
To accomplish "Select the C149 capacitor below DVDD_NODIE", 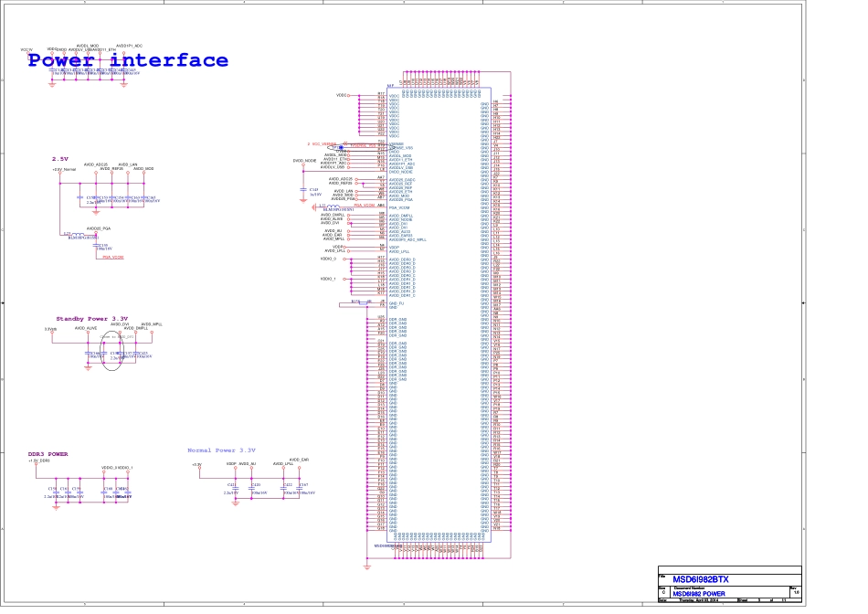I will pos(303,190).
